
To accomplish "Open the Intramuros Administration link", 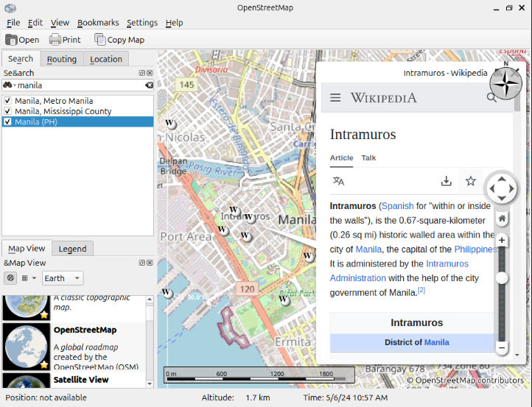I will (399, 271).
